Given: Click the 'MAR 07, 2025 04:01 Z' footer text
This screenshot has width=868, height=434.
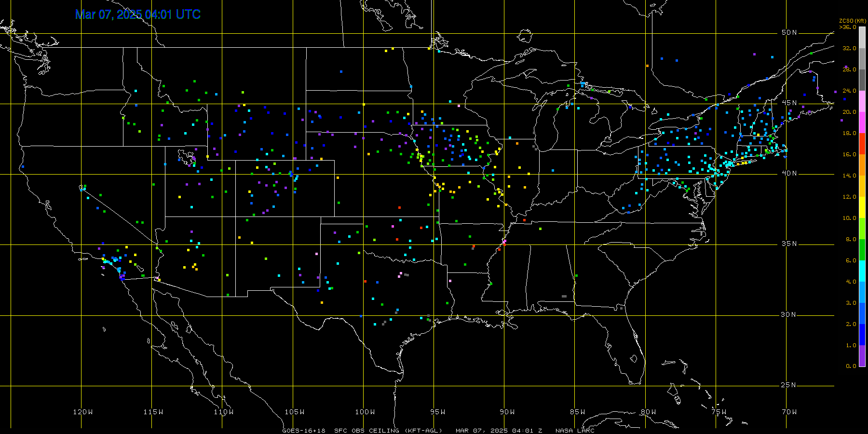Looking at the screenshot, I should click(x=499, y=431).
